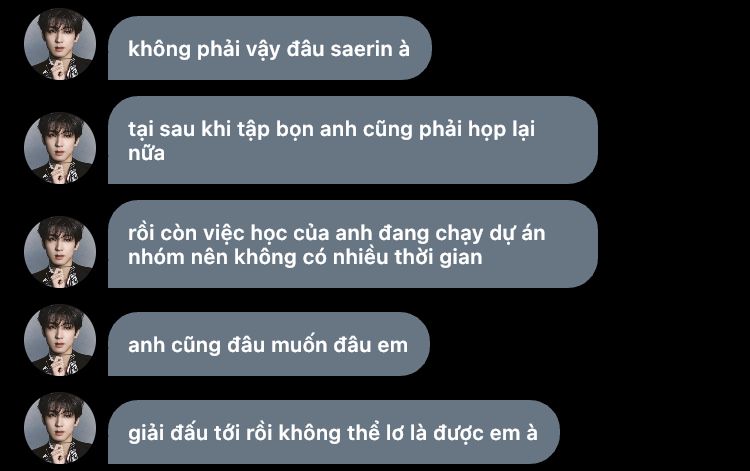The image size is (750, 471).
Task: Tap avatar next to 'tại sau khi tập' message
Action: 60,148
